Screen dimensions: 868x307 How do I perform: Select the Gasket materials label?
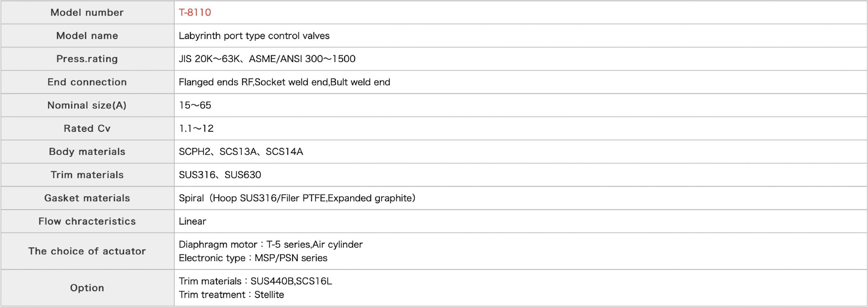coord(87,198)
